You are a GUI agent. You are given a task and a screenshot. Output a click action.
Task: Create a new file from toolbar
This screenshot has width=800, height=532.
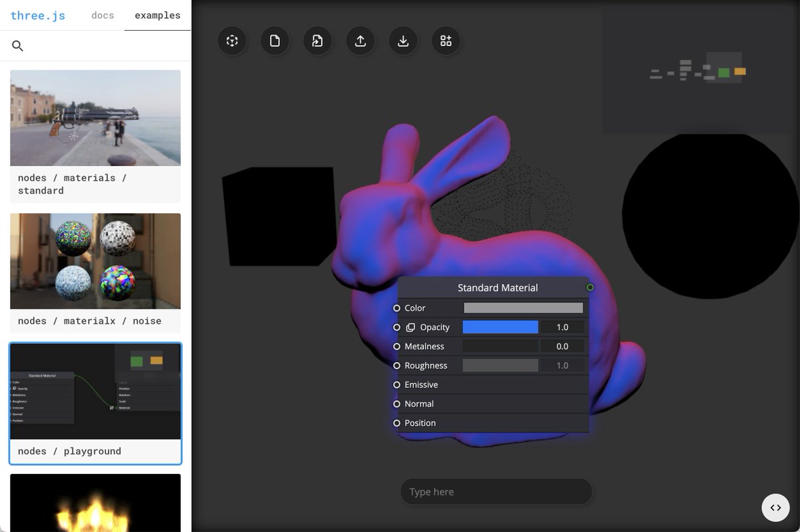point(275,41)
